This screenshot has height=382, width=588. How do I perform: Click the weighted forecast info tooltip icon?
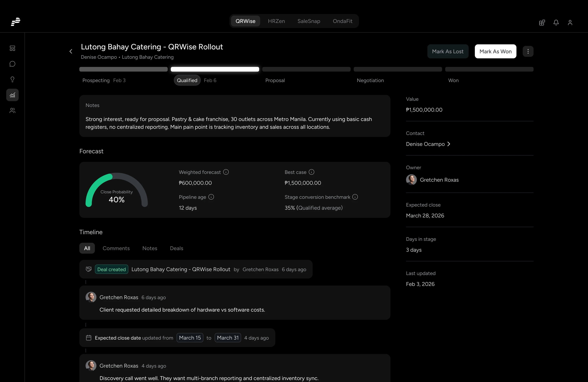(226, 172)
